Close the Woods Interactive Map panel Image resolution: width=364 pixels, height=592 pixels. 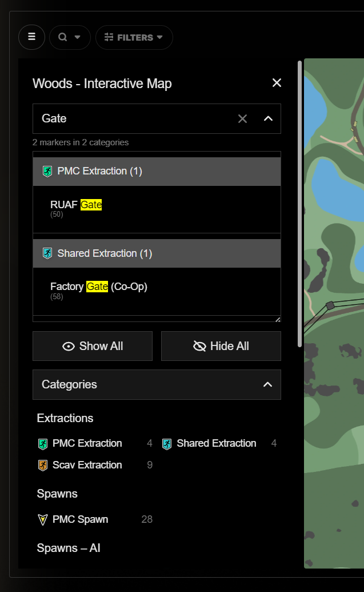[277, 83]
